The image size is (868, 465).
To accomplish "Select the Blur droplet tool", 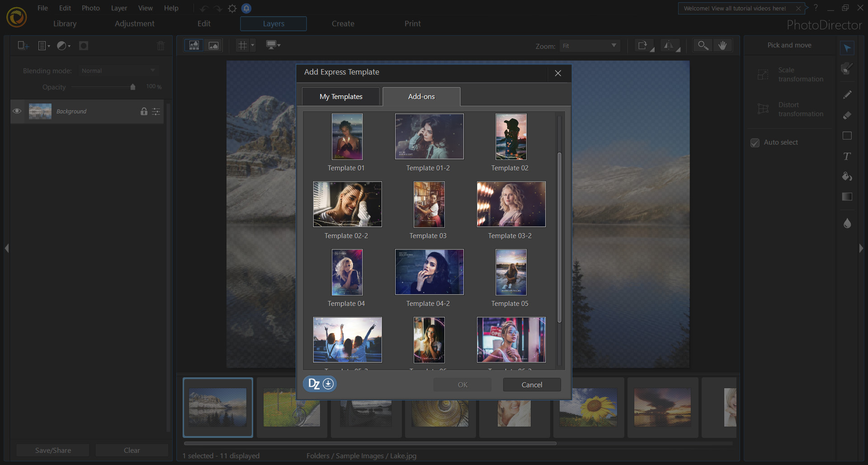I will pyautogui.click(x=847, y=223).
